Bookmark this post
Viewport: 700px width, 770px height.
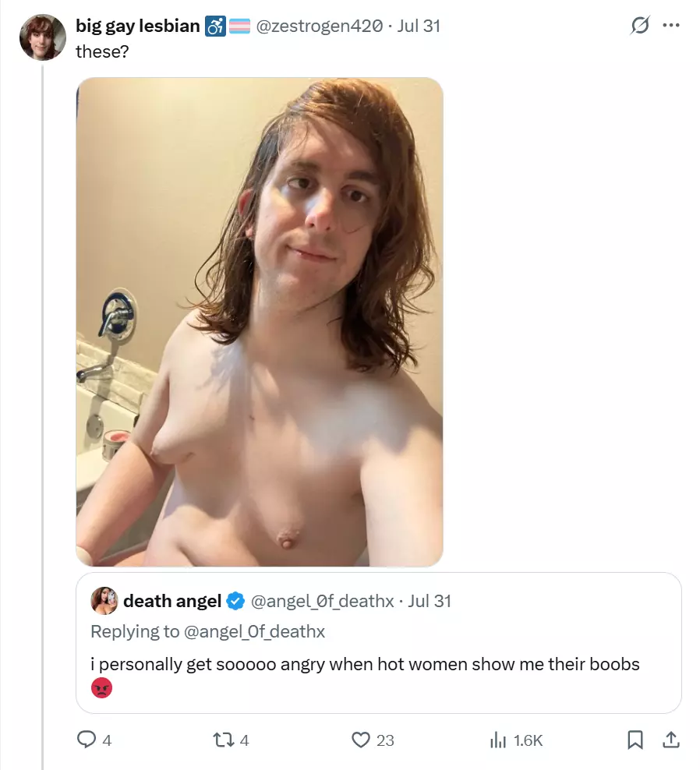(x=635, y=740)
